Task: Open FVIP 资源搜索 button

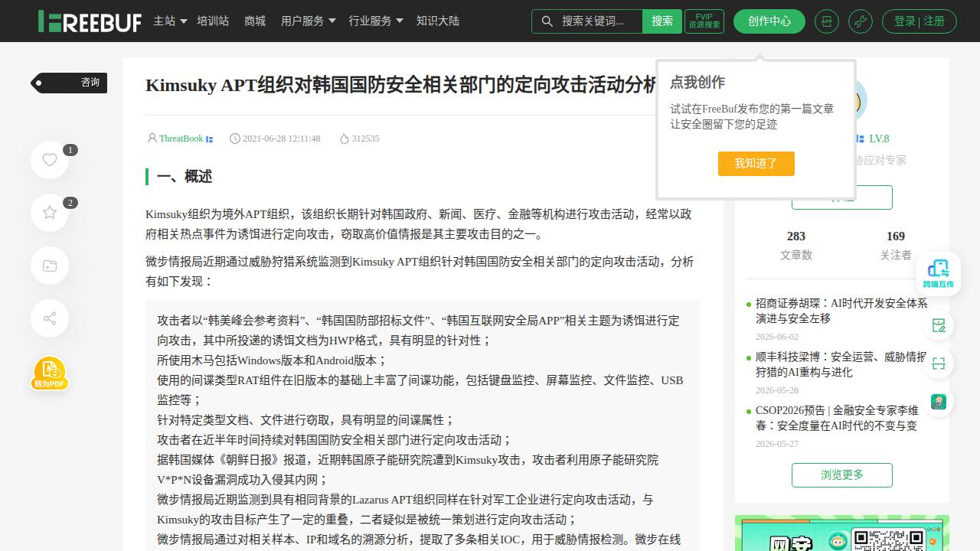Action: click(704, 21)
